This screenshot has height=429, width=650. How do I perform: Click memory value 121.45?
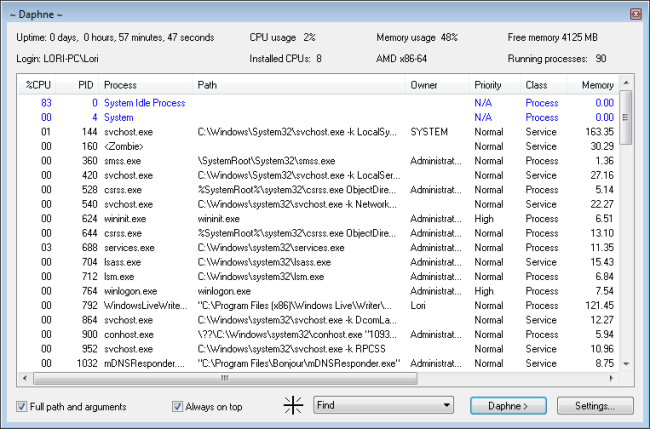599,305
